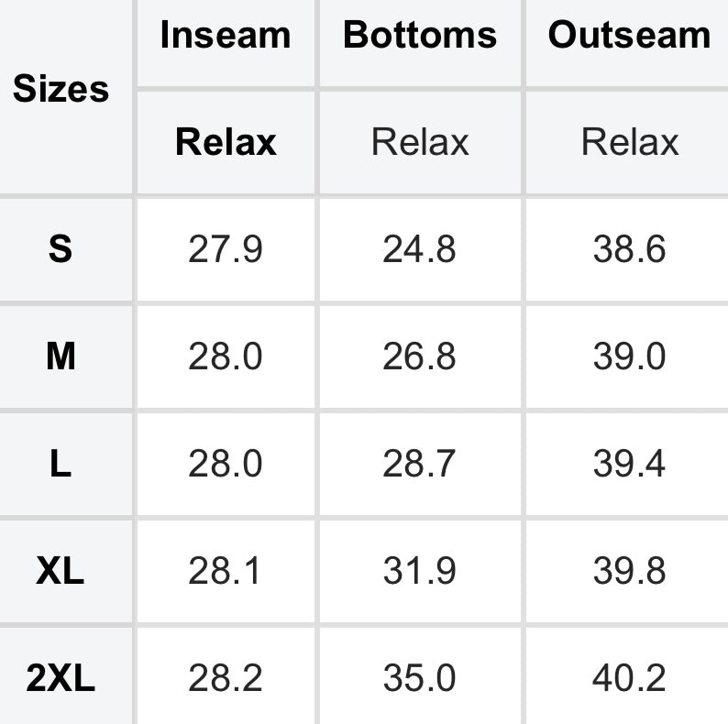Click the 31.9 bottoms value for XL
Viewport: 728px width, 724px height.
[x=420, y=571]
